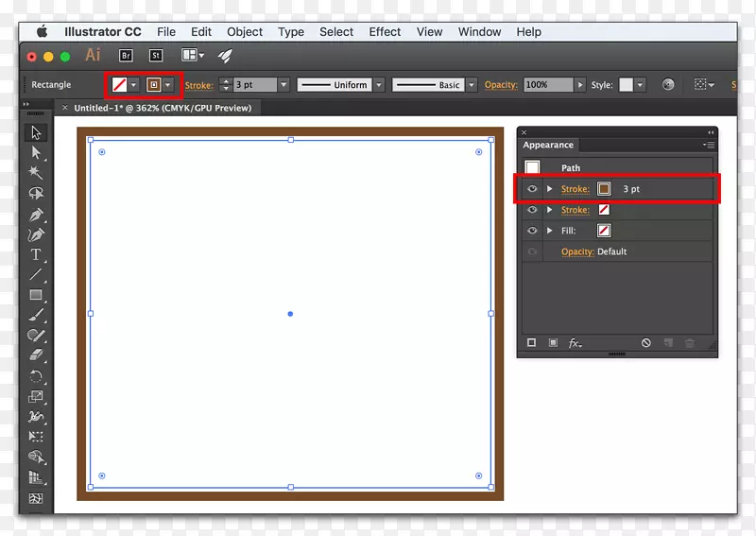Click Add New Stroke icon in Appearance

point(531,342)
